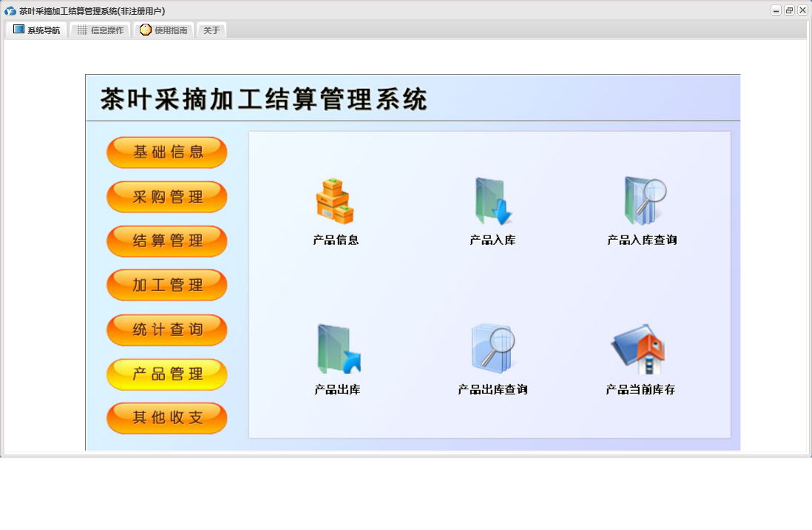812x530 pixels.
Task: Click the 产品入库查询 label text
Action: point(642,240)
